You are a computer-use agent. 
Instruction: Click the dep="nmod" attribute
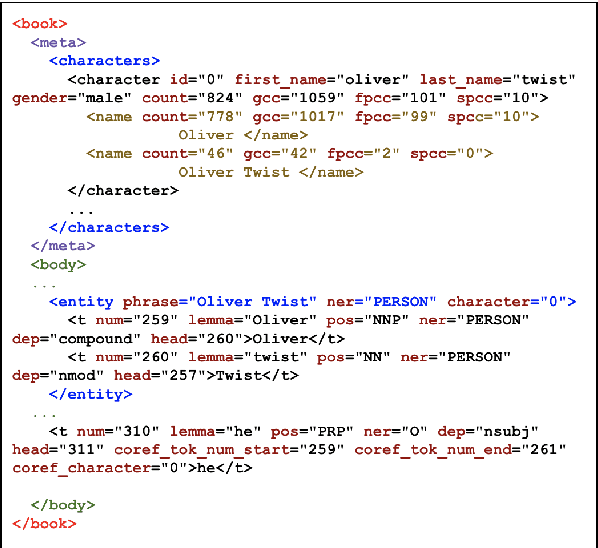(58, 376)
